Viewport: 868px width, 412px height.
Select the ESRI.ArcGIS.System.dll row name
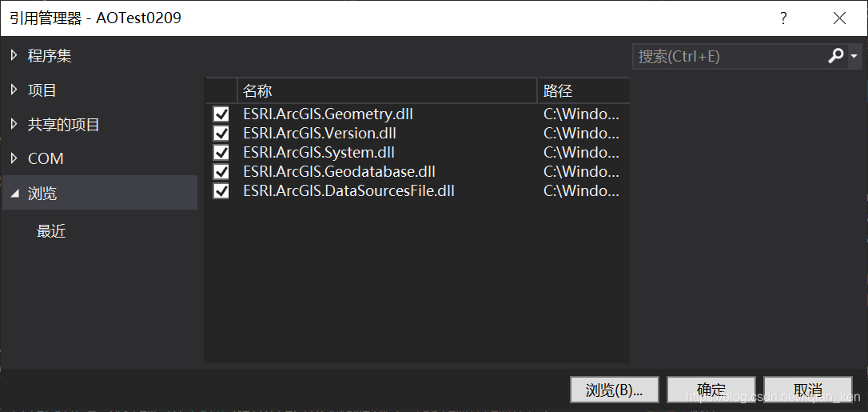[319, 152]
